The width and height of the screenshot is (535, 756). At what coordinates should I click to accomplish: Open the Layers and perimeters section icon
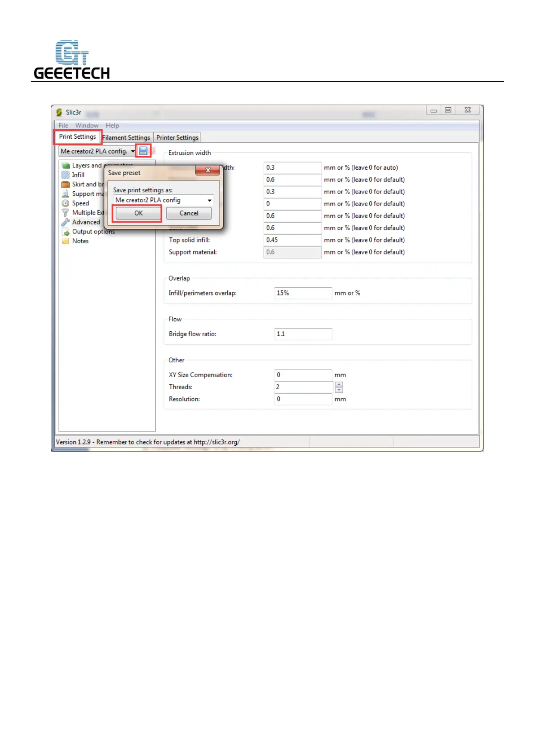[x=66, y=165]
